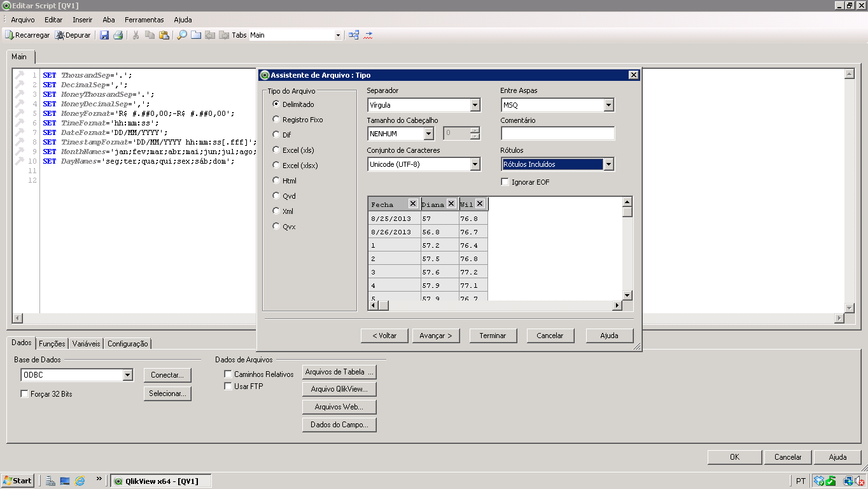Click the Recarregar reload toolbar button
Viewport: 868px width, 489px height.
[27, 35]
